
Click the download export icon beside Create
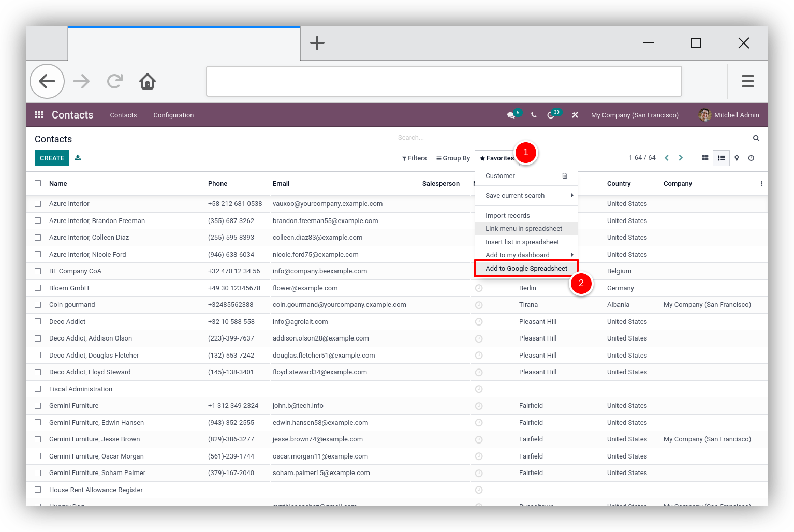pos(78,158)
